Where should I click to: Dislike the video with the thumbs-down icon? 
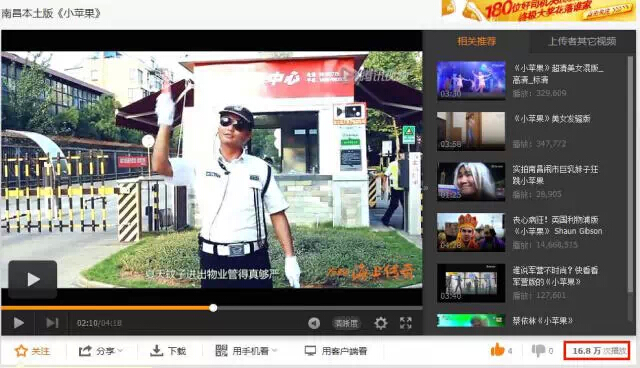[x=538, y=350]
